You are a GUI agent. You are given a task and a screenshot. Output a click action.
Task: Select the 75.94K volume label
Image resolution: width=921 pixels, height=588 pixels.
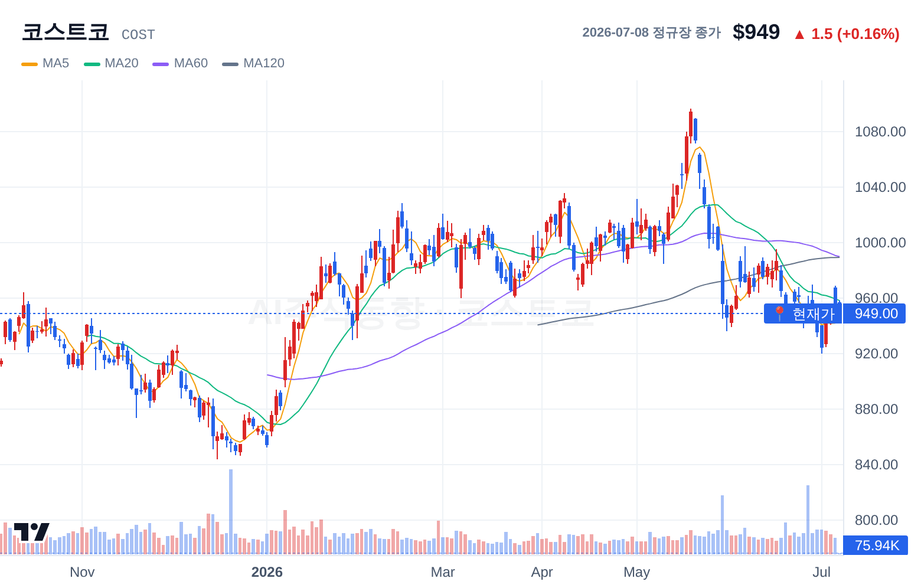pyautogui.click(x=876, y=545)
